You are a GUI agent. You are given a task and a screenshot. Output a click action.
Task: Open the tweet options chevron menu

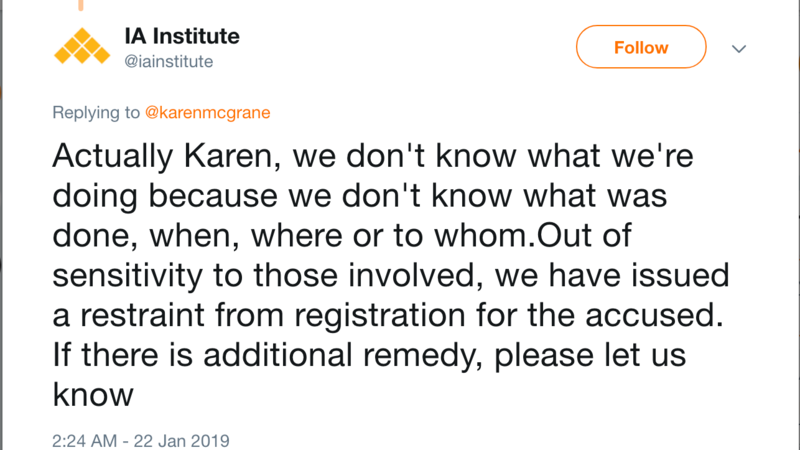[739, 48]
